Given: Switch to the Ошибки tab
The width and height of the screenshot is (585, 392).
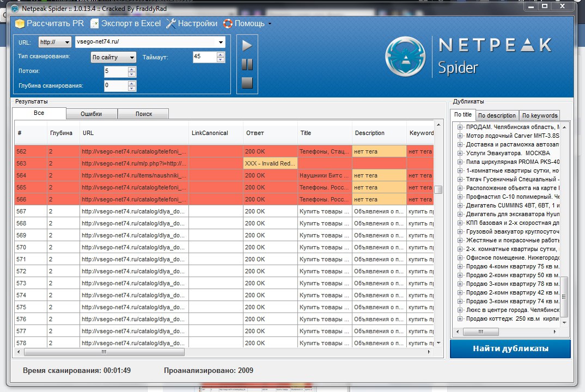Looking at the screenshot, I should pyautogui.click(x=92, y=114).
